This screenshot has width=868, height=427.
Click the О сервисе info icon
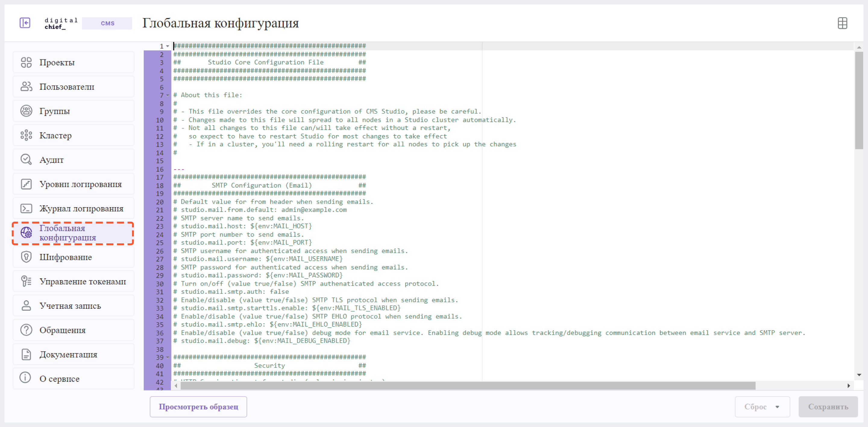point(25,378)
